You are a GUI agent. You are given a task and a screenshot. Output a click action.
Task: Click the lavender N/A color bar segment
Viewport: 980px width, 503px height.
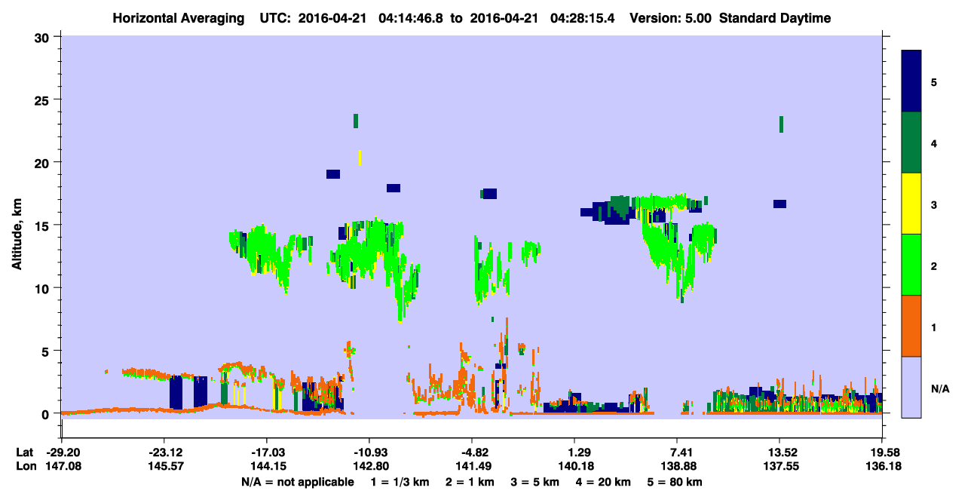click(x=911, y=387)
